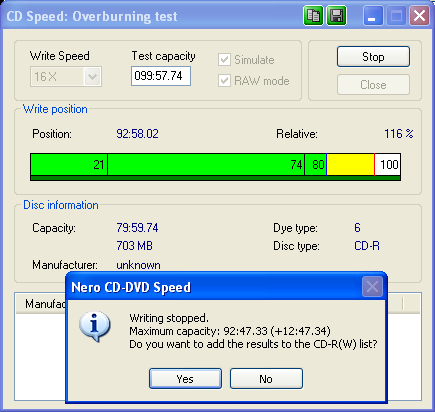Click the relative value 116 %
The width and height of the screenshot is (435, 412).
click(x=399, y=134)
